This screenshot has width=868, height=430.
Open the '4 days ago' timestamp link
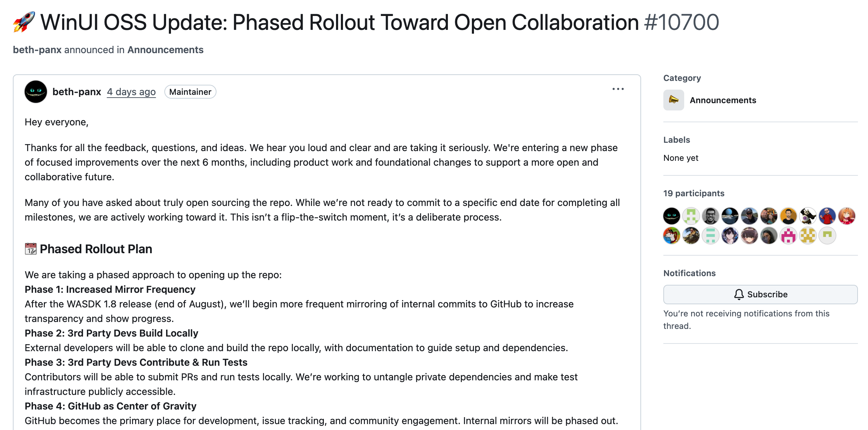(131, 92)
